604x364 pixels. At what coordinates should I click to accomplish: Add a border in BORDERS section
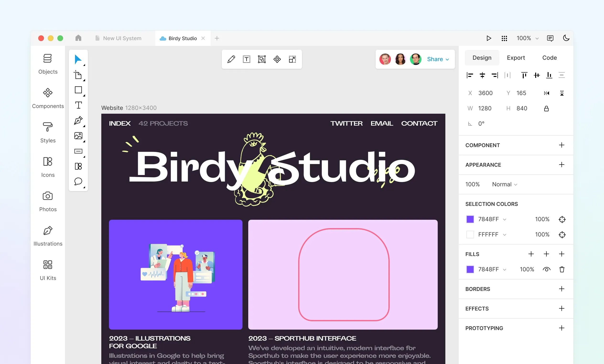coord(561,289)
